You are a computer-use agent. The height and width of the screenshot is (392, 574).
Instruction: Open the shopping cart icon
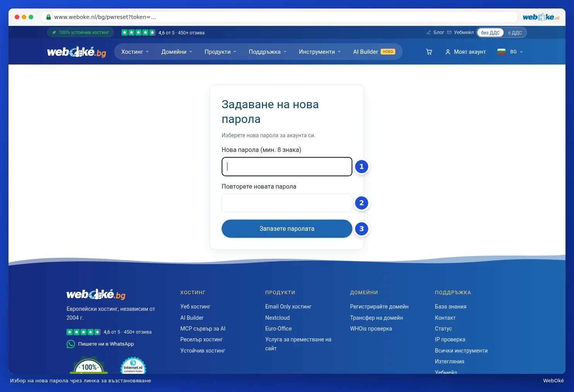point(429,52)
